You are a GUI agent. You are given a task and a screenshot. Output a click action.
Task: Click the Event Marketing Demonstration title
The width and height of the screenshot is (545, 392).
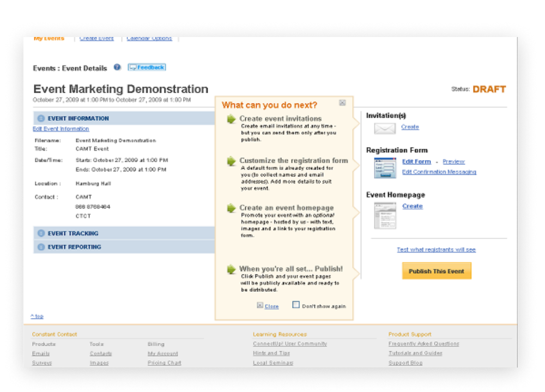(120, 89)
